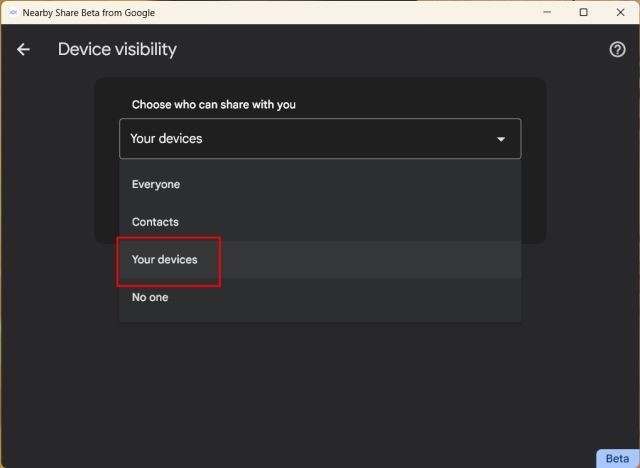Click the dropdown arrow in visibility combo box

501,139
